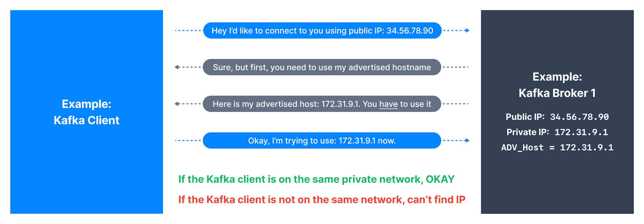Image resolution: width=644 pixels, height=224 pixels.
Task: Select the 'Sure, but first' gray message bubble
Action: [322, 67]
